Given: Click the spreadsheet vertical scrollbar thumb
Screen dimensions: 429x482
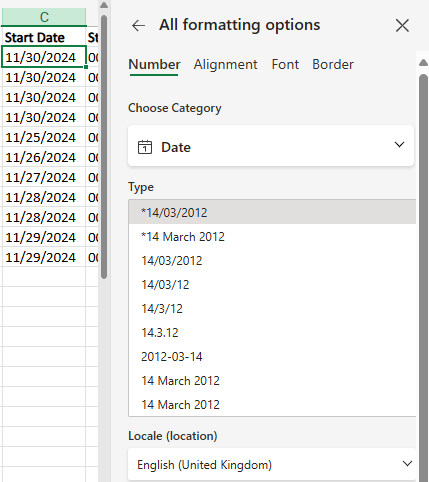Looking at the screenshot, I should (x=104, y=147).
